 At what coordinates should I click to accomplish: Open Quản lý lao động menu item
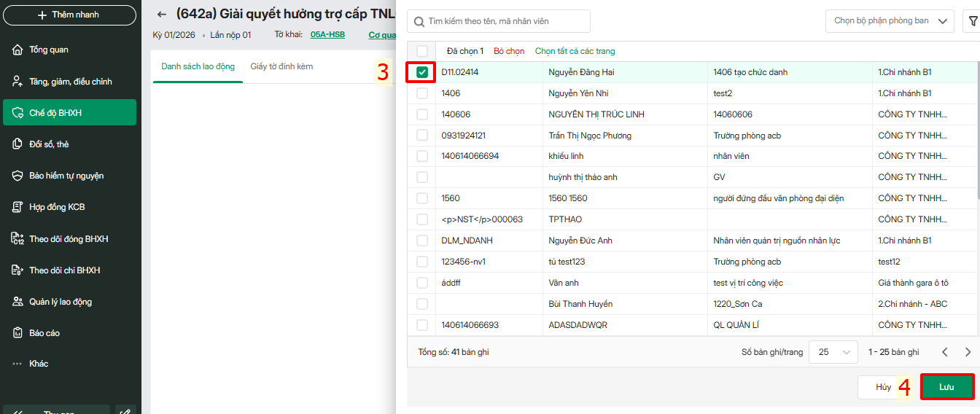point(69,302)
